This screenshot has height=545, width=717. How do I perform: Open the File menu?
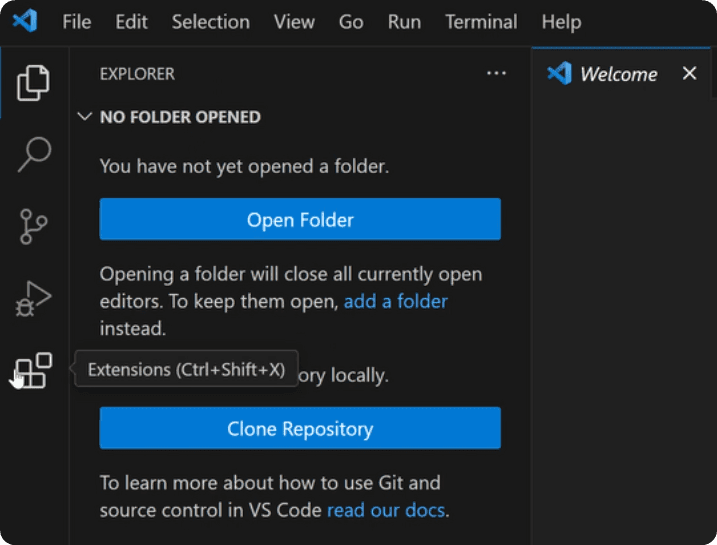(x=77, y=22)
